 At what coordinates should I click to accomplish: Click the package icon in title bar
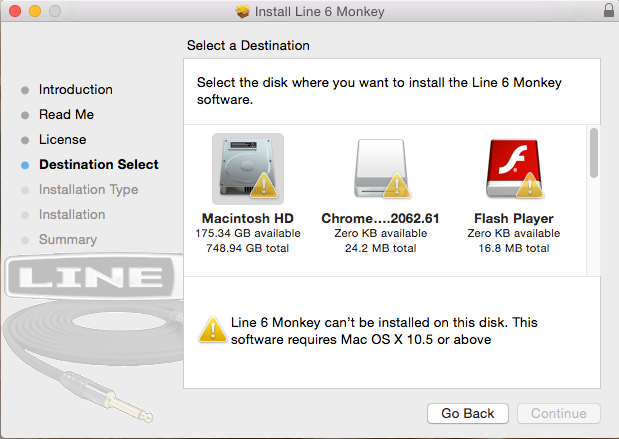coord(242,11)
